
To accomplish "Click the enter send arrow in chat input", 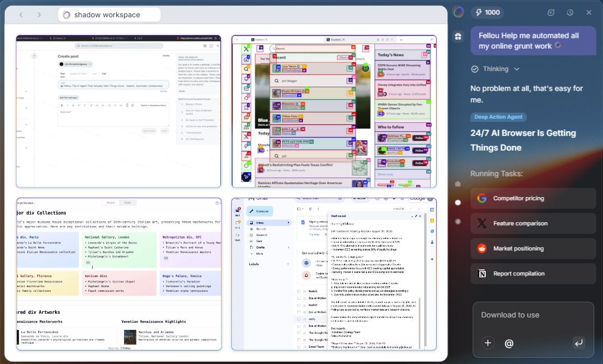I will pyautogui.click(x=578, y=343).
